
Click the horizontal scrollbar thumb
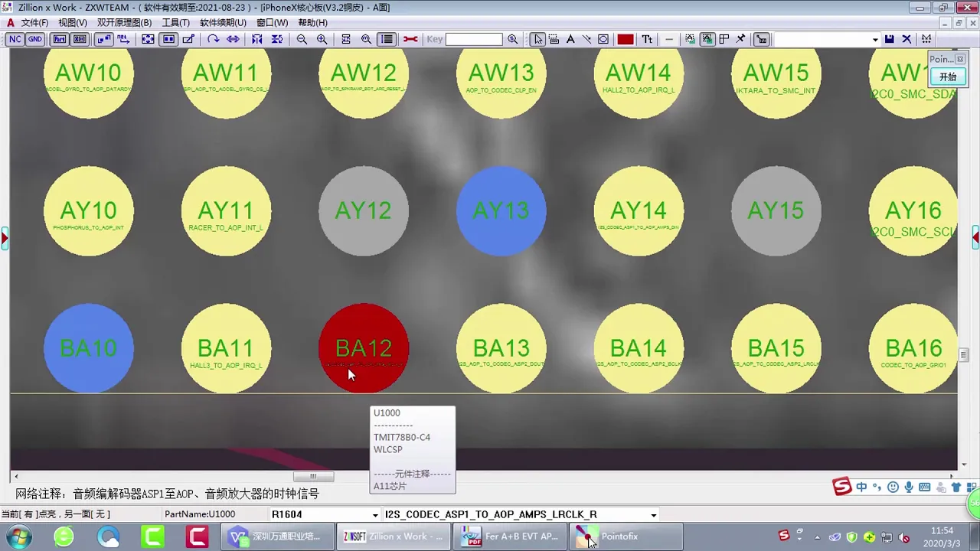312,476
